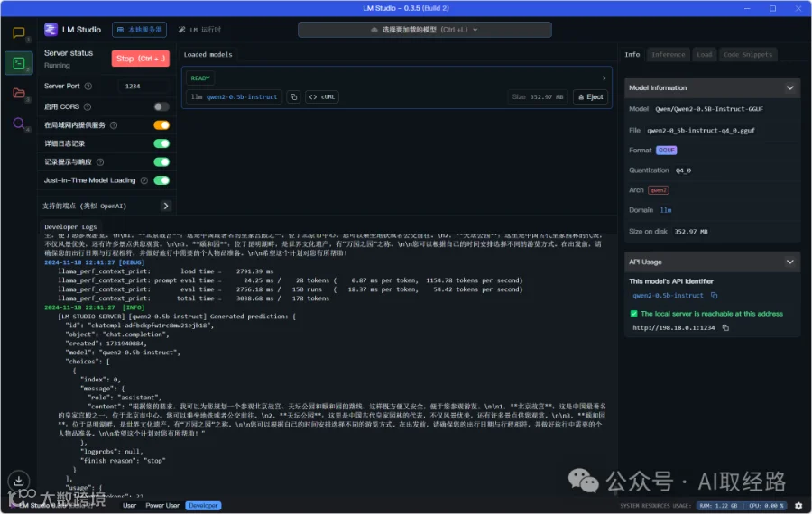The image size is (812, 514).
Task: Click CPU usage in status bar
Action: (x=765, y=506)
